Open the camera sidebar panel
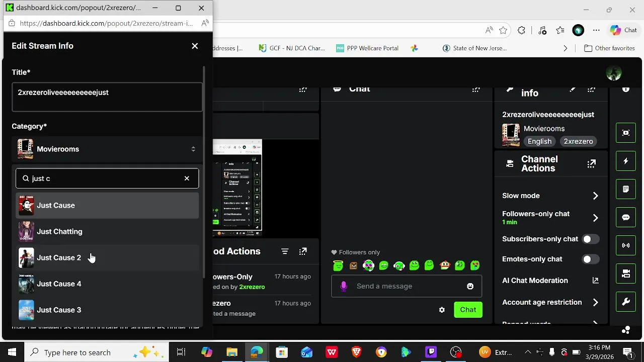 pos(626,274)
